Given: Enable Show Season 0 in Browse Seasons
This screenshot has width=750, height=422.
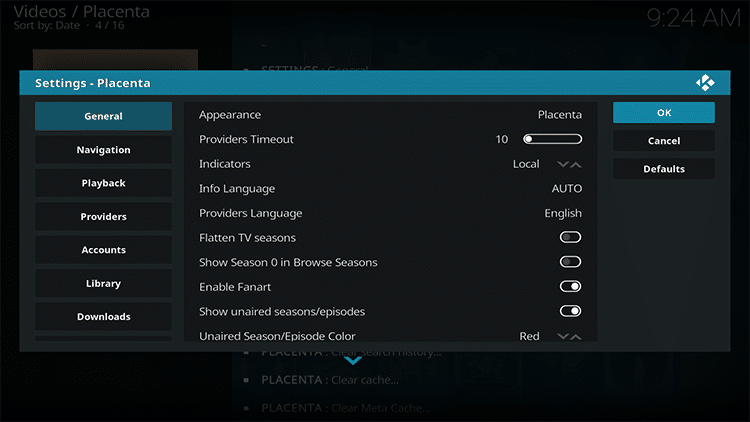Looking at the screenshot, I should (571, 262).
